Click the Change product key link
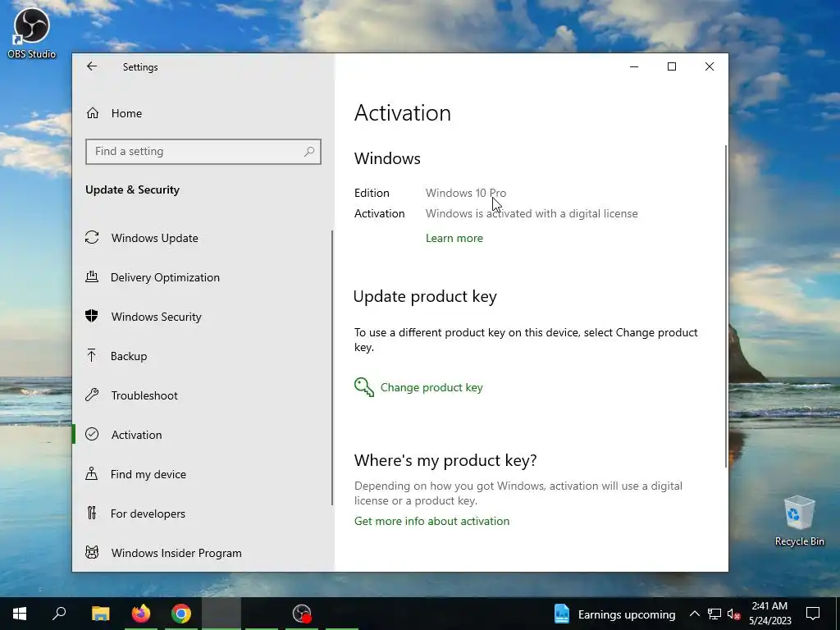The image size is (840, 630). pos(431,387)
